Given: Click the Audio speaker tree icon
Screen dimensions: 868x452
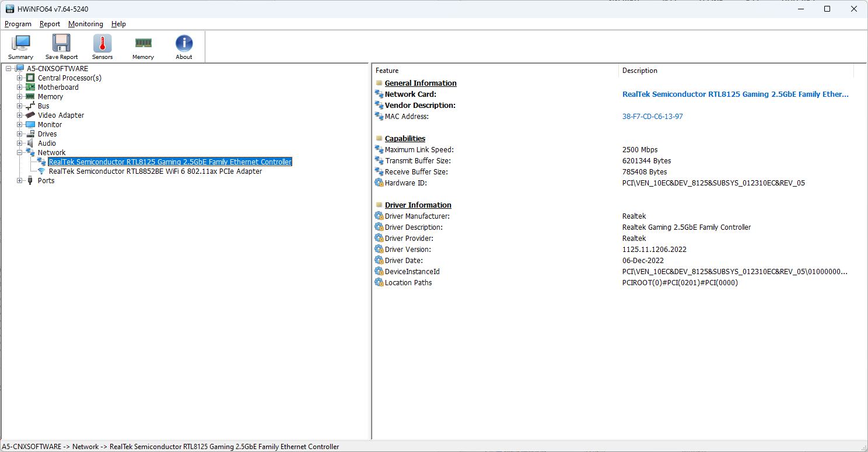Looking at the screenshot, I should (x=30, y=143).
